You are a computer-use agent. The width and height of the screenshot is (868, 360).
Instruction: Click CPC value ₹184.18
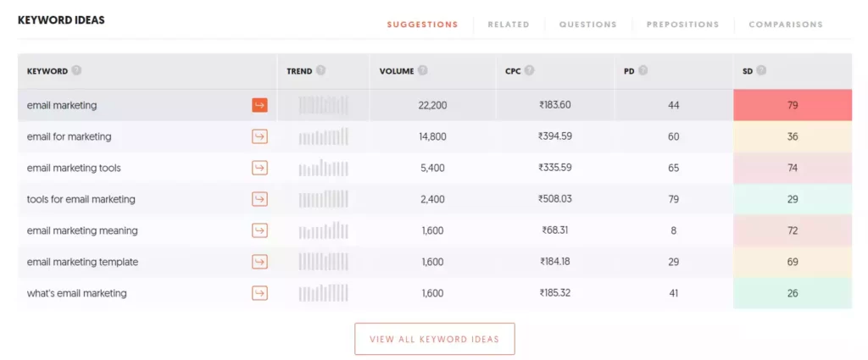pyautogui.click(x=555, y=262)
